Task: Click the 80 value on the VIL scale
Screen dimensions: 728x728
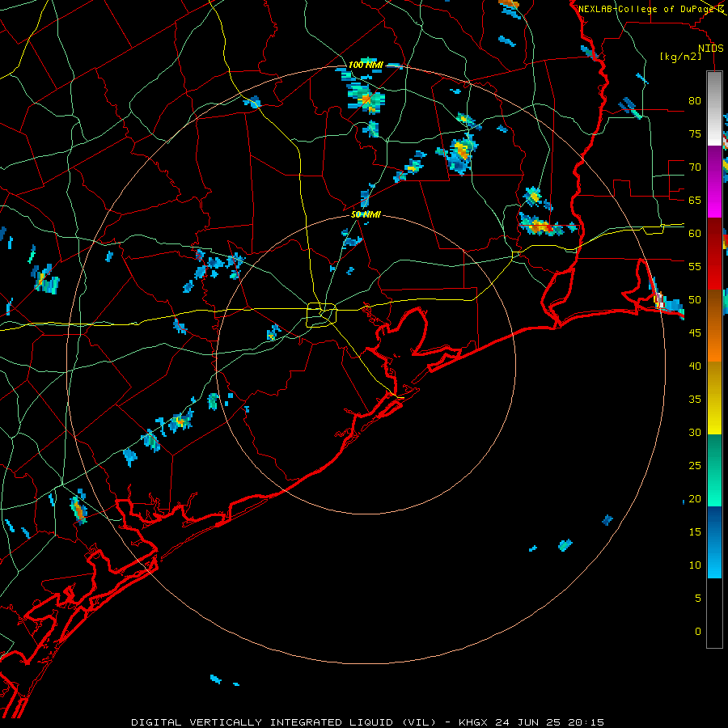Action: point(695,101)
